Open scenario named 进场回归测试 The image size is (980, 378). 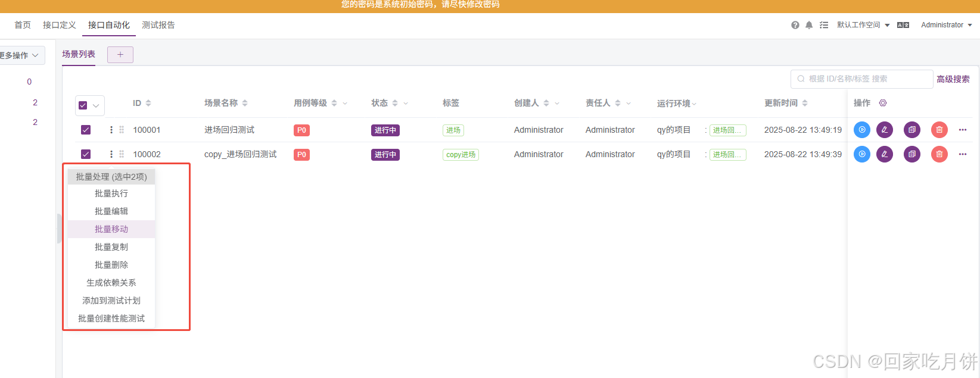pyautogui.click(x=229, y=130)
